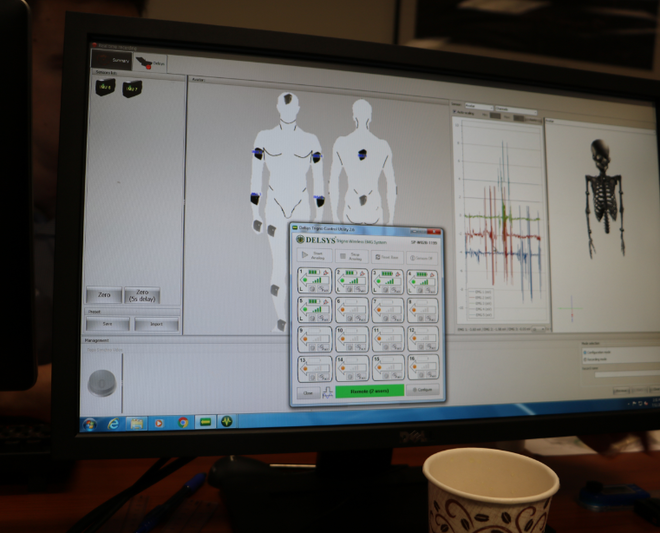Image resolution: width=660 pixels, height=533 pixels.
Task: Click the round button in Management panel
Action: click(x=102, y=382)
